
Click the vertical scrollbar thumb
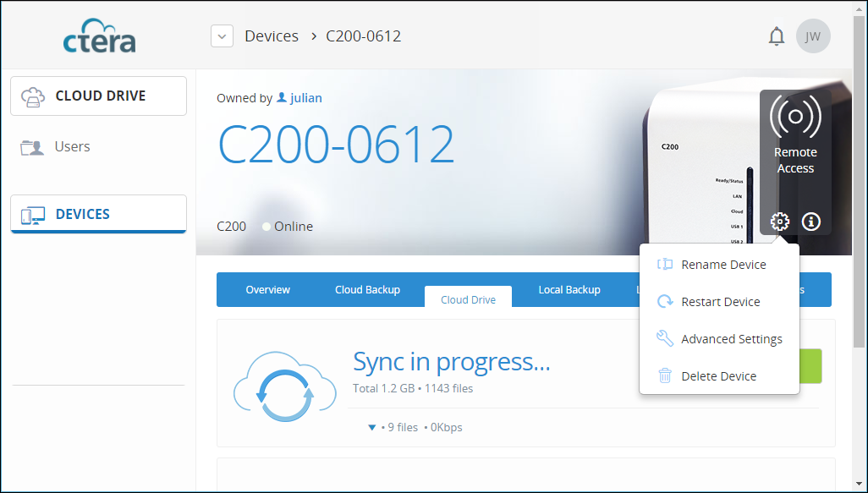point(859,183)
